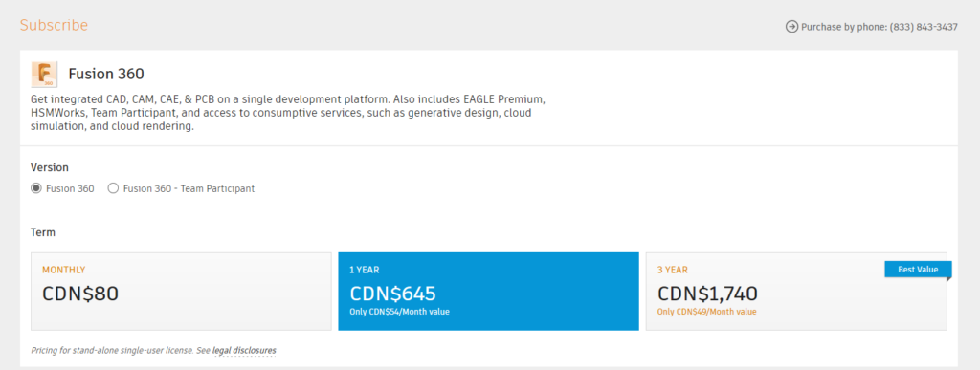Click 'Only CDN$49/Month value' text

[707, 312]
